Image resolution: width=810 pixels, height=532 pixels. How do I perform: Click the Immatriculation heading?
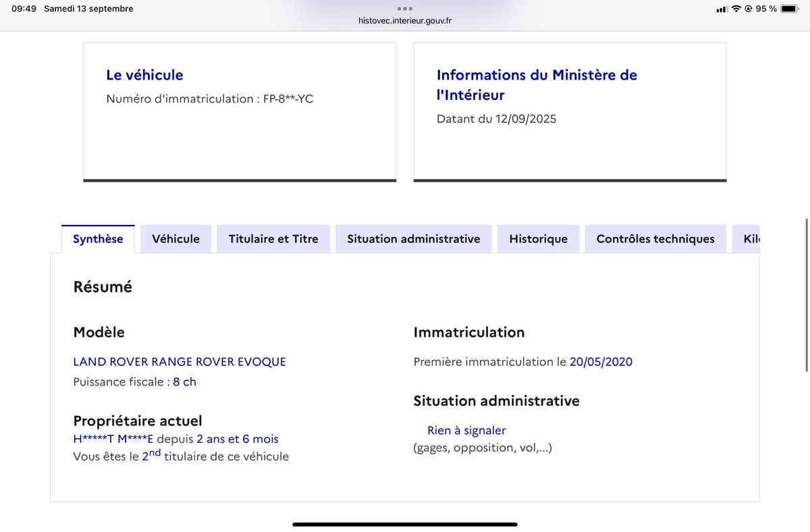point(469,332)
